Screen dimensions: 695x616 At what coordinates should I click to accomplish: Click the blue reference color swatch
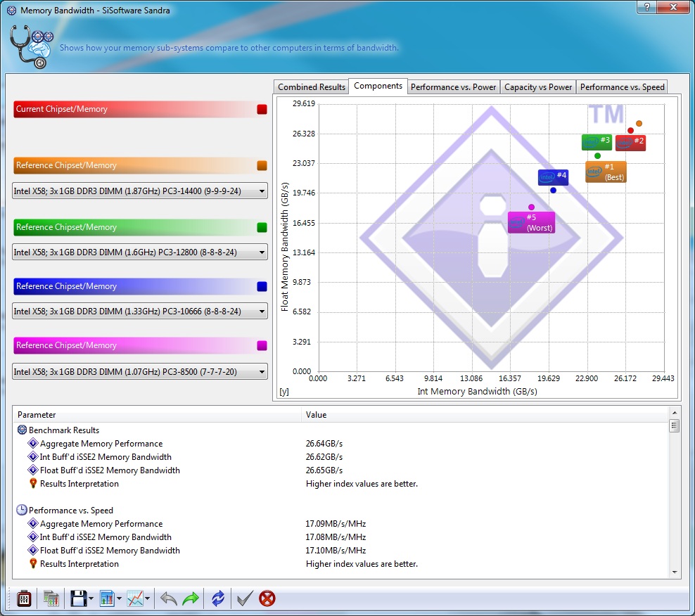[x=262, y=286]
